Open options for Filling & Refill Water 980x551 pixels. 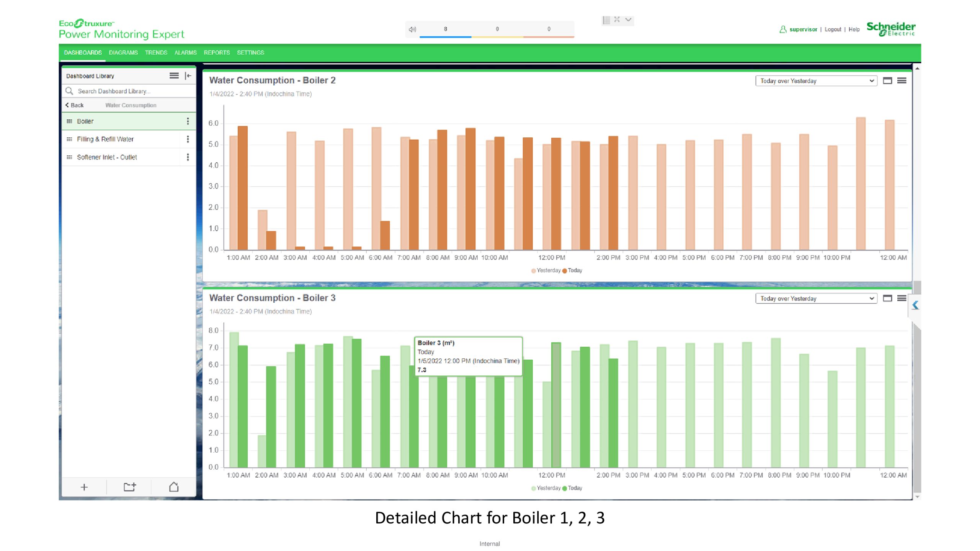188,139
